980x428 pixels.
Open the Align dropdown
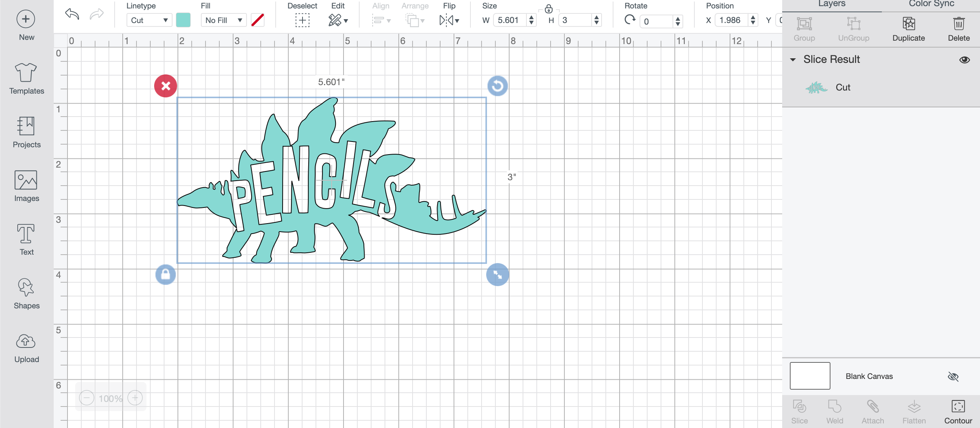[381, 20]
